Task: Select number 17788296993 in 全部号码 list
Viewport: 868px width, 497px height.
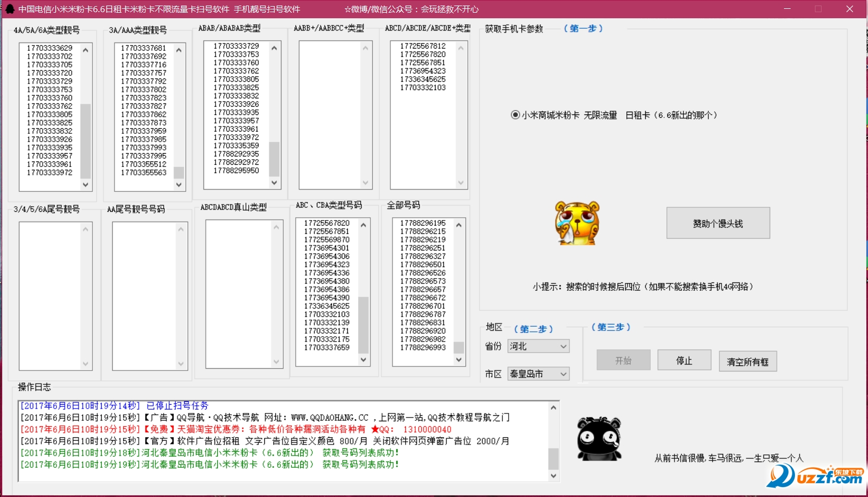Action: click(x=423, y=347)
